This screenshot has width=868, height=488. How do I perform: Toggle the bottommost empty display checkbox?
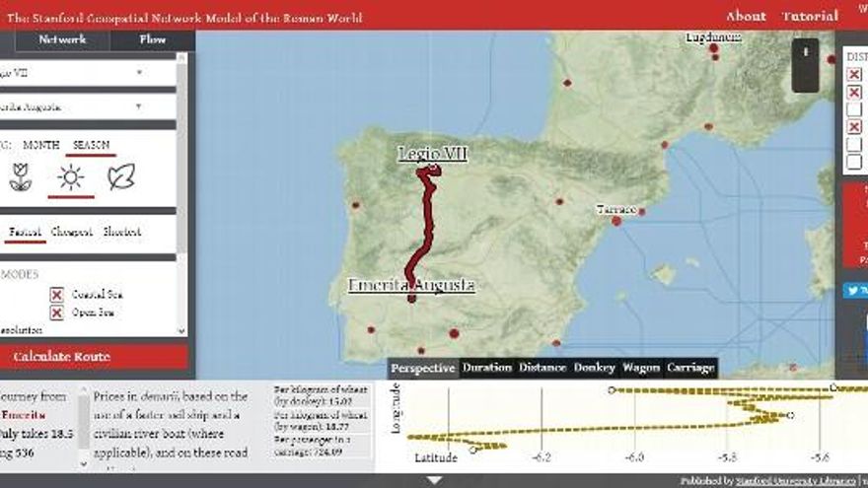[x=854, y=162]
